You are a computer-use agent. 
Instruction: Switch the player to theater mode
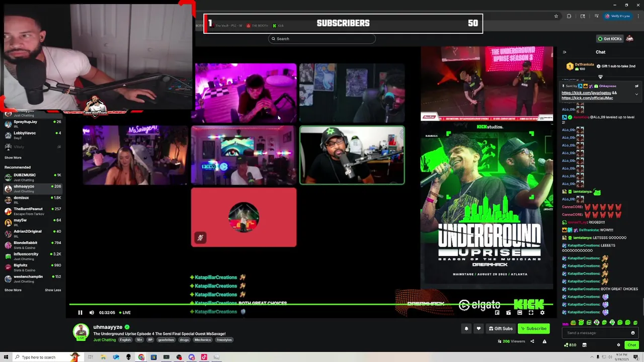[520, 313]
